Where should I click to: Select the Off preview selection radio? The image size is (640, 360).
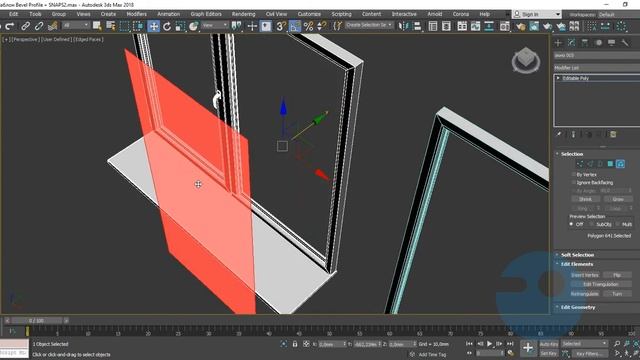tap(571, 224)
